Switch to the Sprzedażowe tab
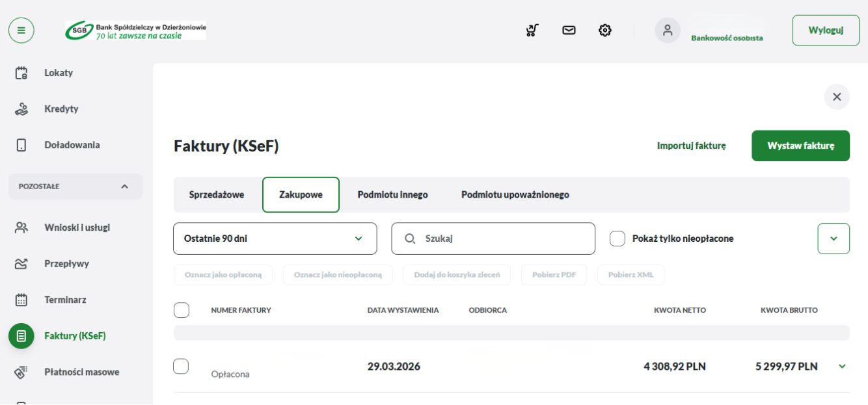The width and height of the screenshot is (868, 405). [x=217, y=195]
